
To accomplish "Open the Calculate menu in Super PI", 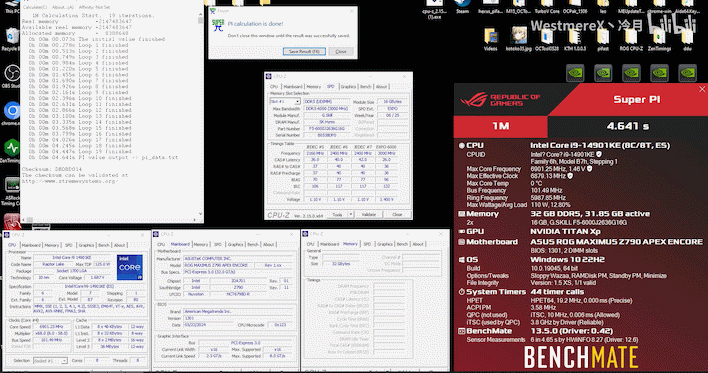I will [35, 7].
